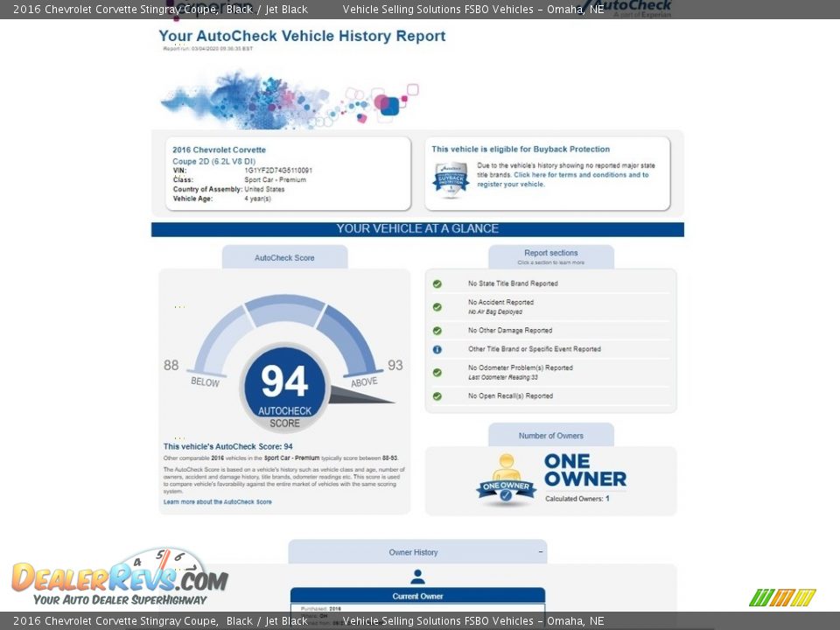The image size is (840, 630).
Task: Click This vehicle's AutoCheck Score: 94 text
Action: click(x=228, y=446)
